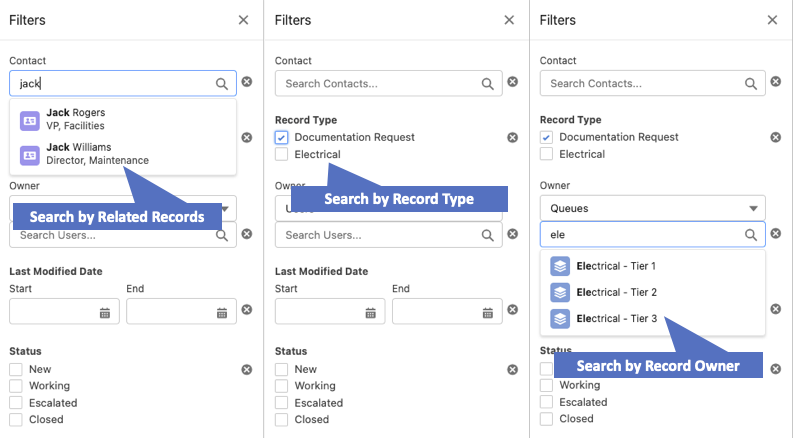Clear the Contact filter in the left panel

[247, 84]
